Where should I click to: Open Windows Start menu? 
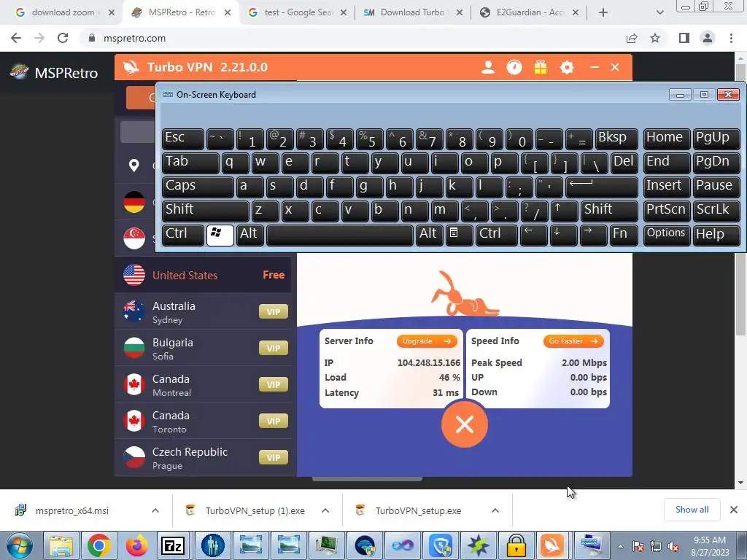coord(20,545)
